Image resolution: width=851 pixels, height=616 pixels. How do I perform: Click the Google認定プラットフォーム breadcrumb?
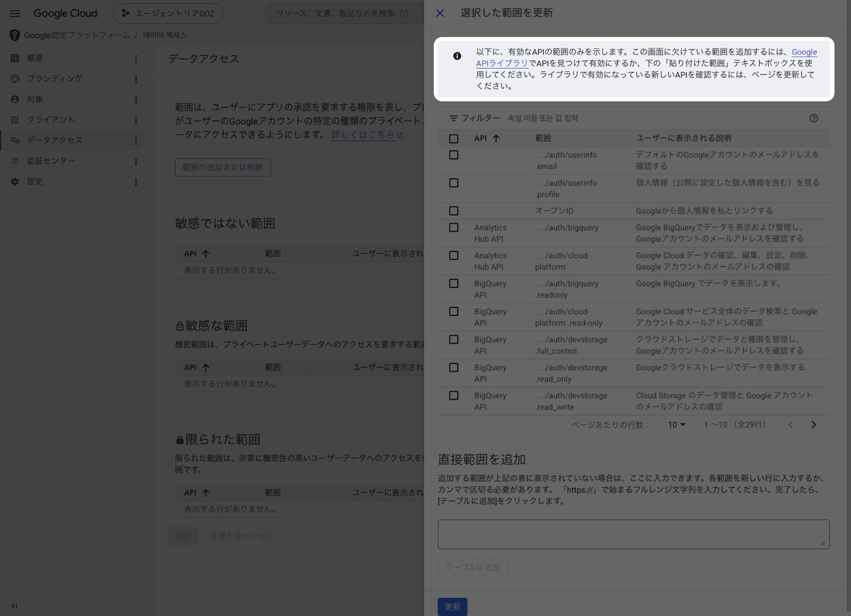(77, 35)
